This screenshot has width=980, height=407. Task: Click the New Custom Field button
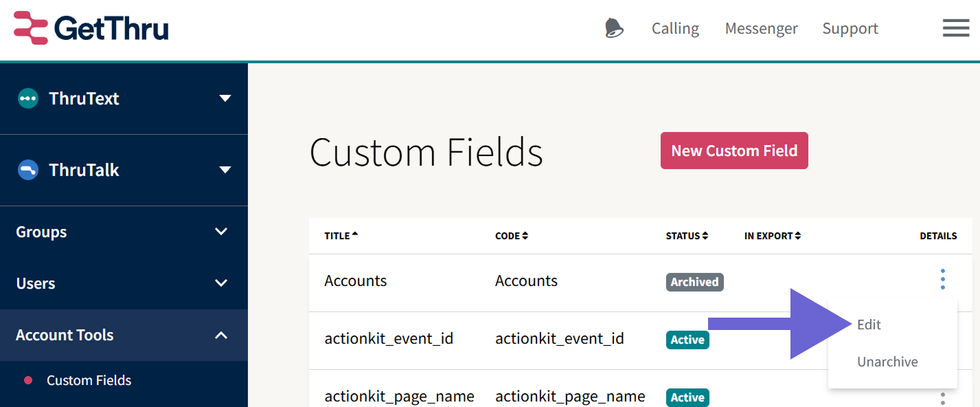click(x=734, y=151)
